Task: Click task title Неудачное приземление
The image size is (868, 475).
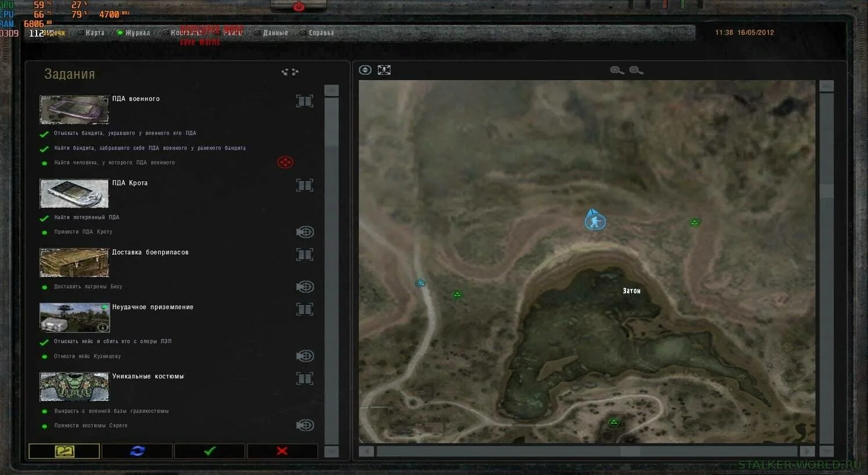Action: (152, 307)
